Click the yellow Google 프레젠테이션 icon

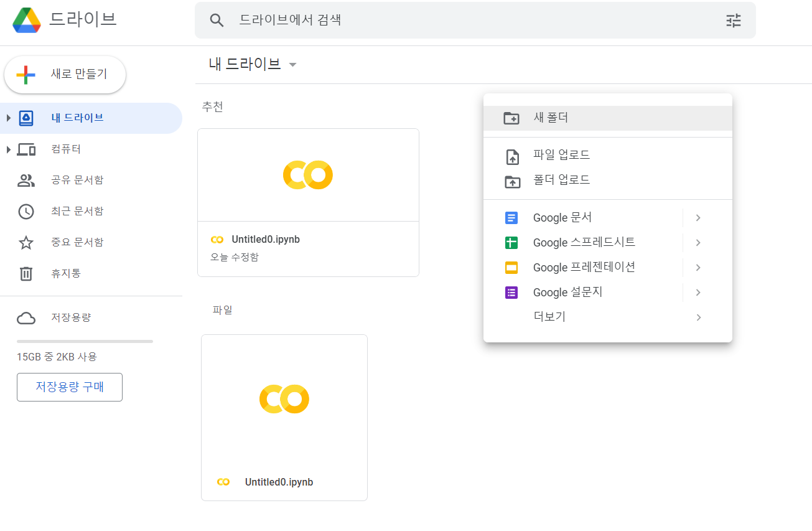coord(511,268)
